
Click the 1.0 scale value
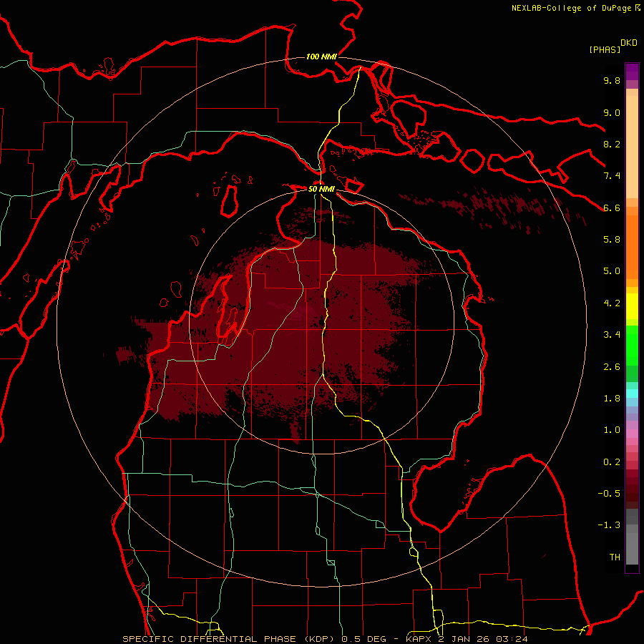(612, 430)
